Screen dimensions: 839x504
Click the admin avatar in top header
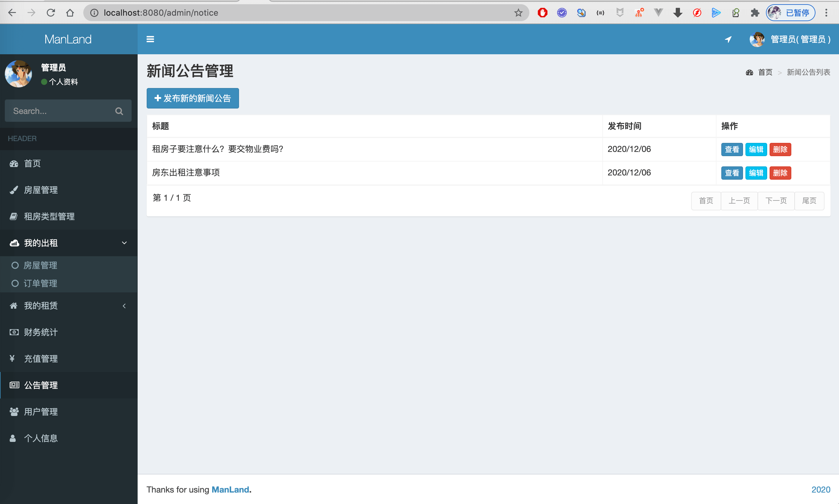tap(757, 39)
